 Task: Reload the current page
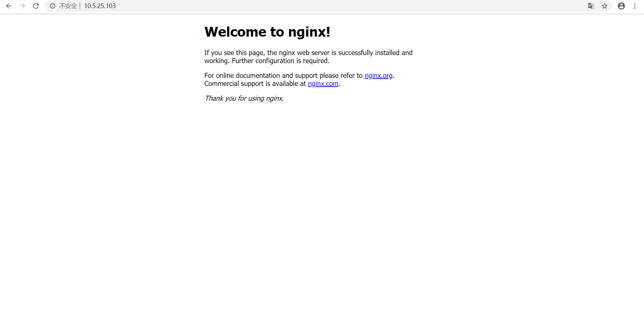click(36, 6)
